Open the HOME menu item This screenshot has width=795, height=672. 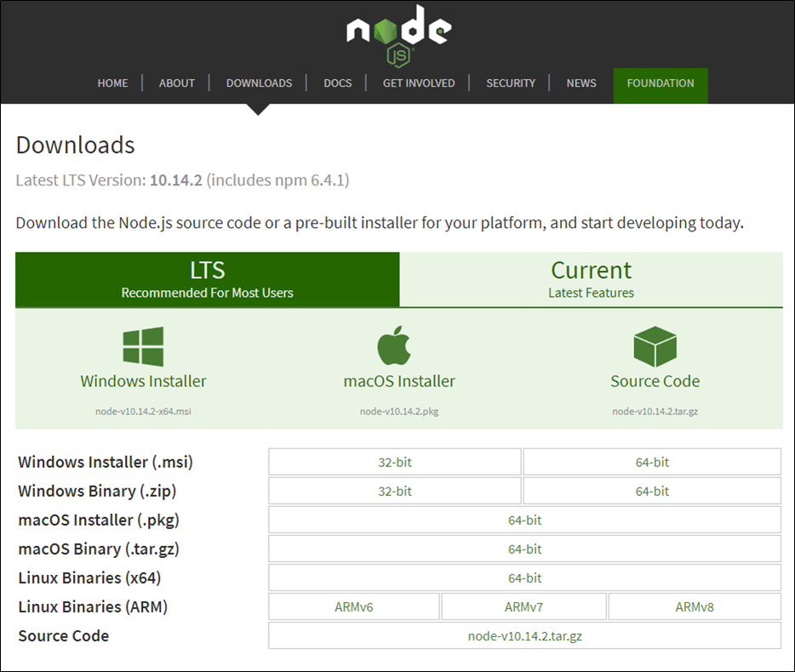pyautogui.click(x=112, y=83)
